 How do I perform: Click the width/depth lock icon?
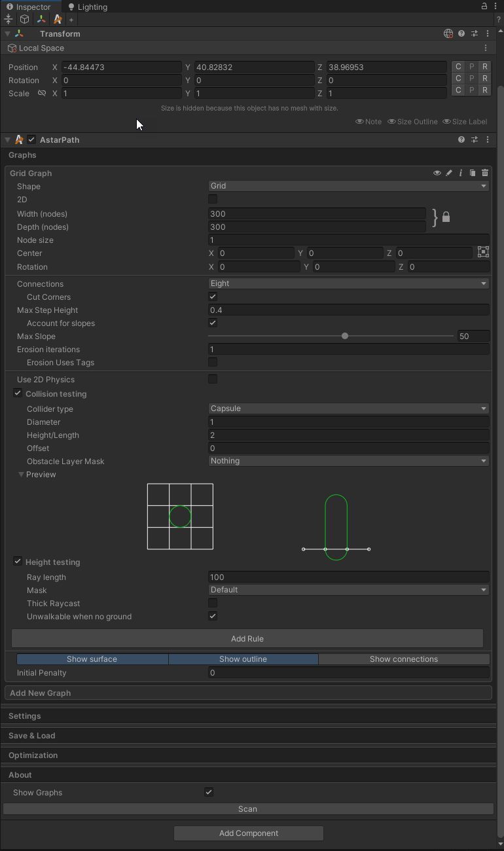446,217
